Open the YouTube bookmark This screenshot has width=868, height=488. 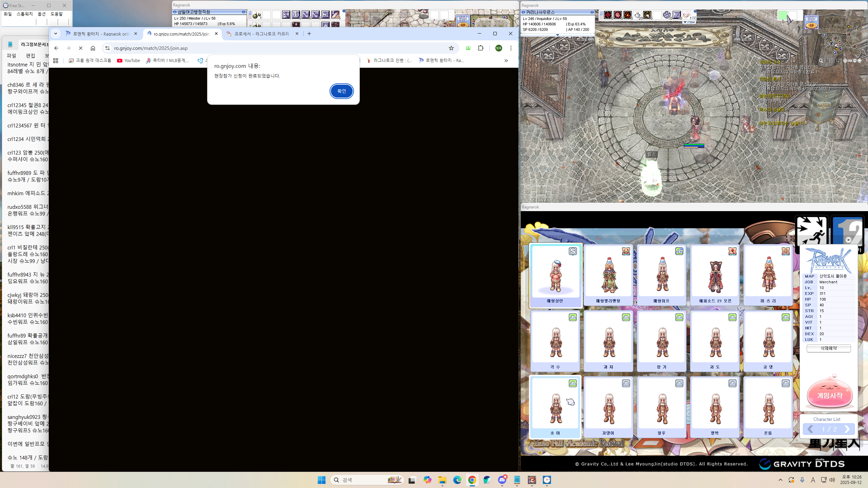129,60
